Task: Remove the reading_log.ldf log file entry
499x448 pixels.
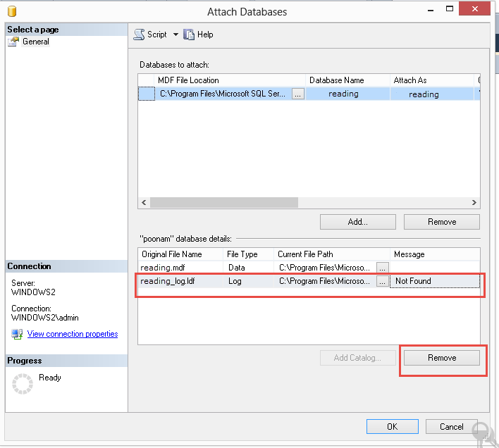Action: coord(442,358)
